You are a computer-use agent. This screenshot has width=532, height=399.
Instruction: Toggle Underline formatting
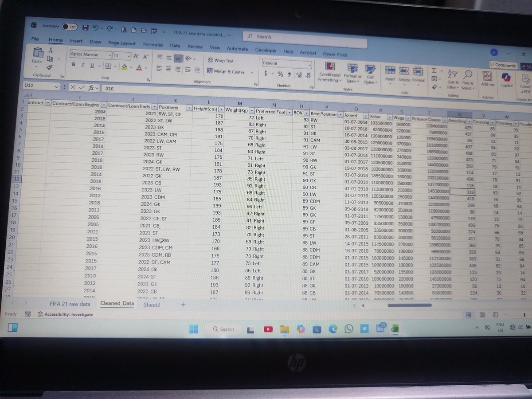[92, 66]
